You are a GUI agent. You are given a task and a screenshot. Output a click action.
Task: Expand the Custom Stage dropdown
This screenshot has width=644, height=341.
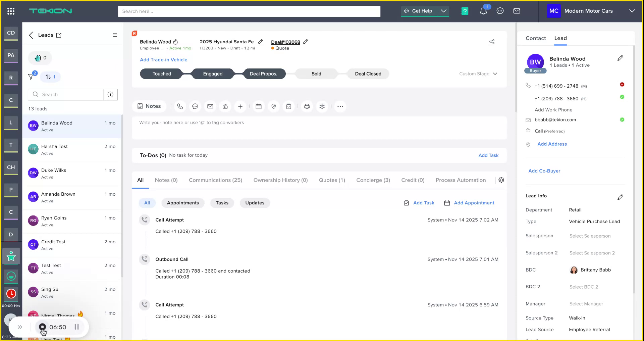(x=478, y=74)
